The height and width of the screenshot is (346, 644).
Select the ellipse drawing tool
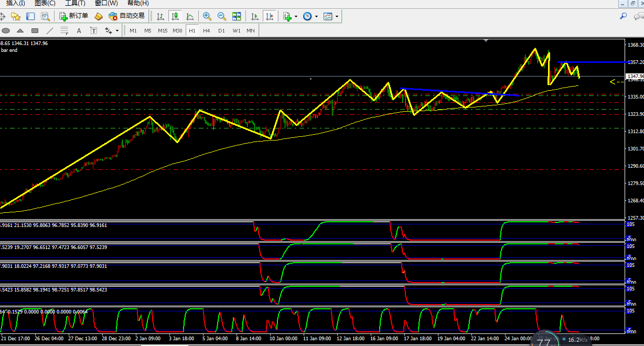[x=6, y=30]
